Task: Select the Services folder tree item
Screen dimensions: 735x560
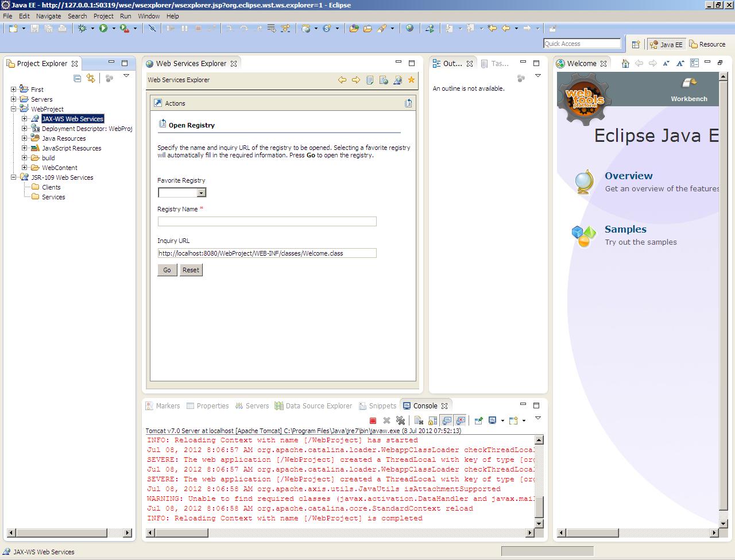Action: (x=48, y=197)
